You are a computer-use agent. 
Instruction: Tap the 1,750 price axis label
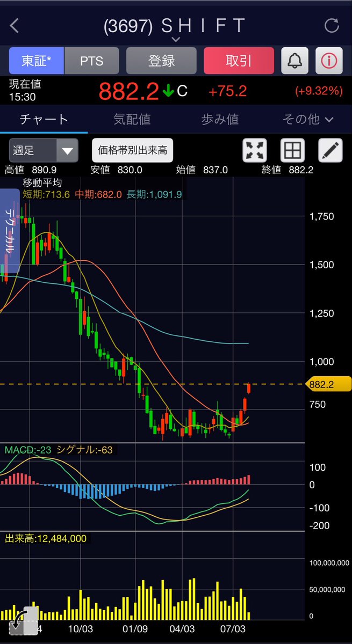point(322,217)
